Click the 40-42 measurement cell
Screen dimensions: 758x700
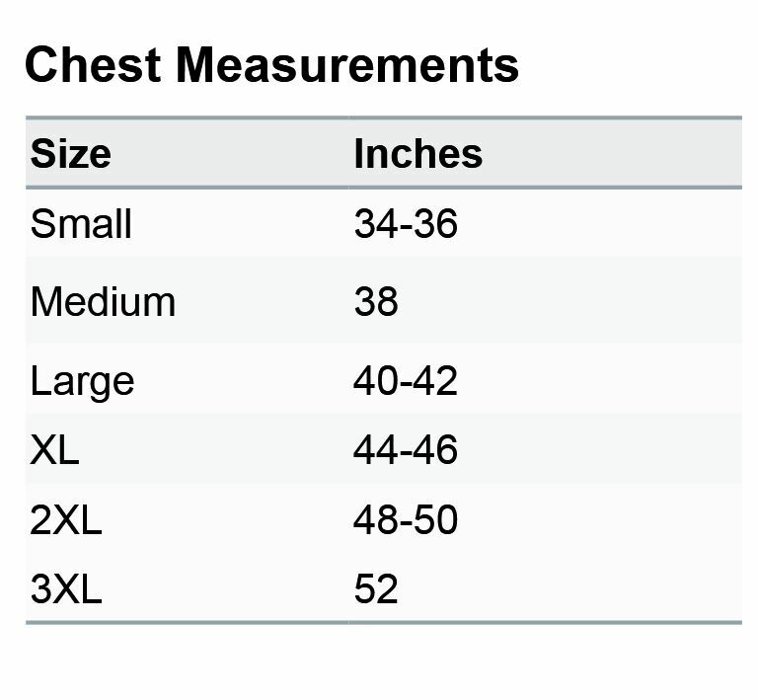tap(405, 381)
